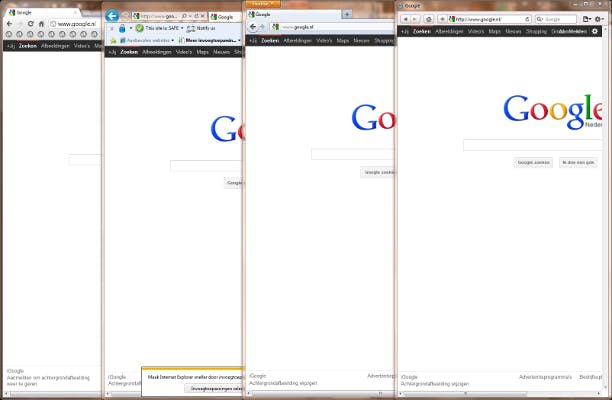Open Shopping in Safari's Google bar
Image resolution: width=612 pixels, height=400 pixels.
pos(536,31)
